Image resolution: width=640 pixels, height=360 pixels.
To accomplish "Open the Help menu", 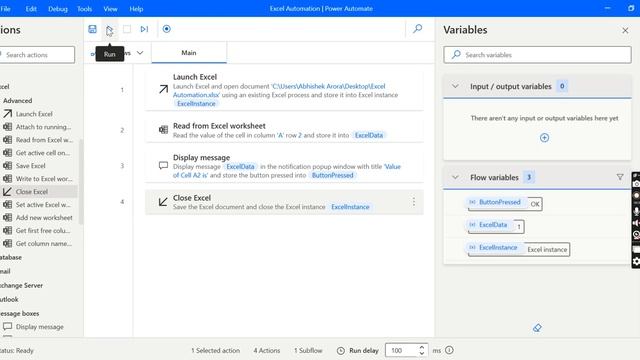I will (x=136, y=9).
